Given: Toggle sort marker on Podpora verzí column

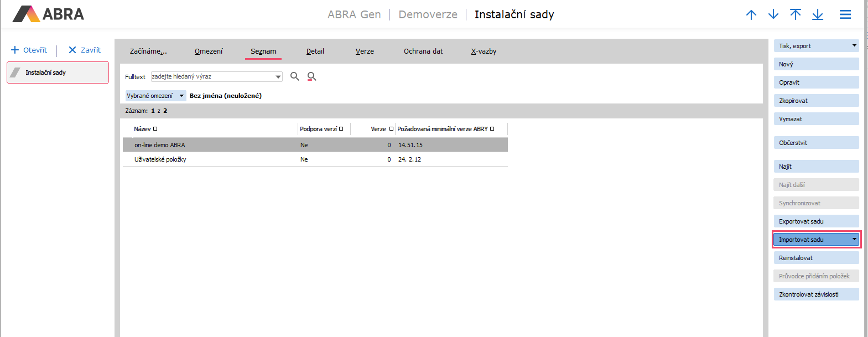Looking at the screenshot, I should pos(341,129).
